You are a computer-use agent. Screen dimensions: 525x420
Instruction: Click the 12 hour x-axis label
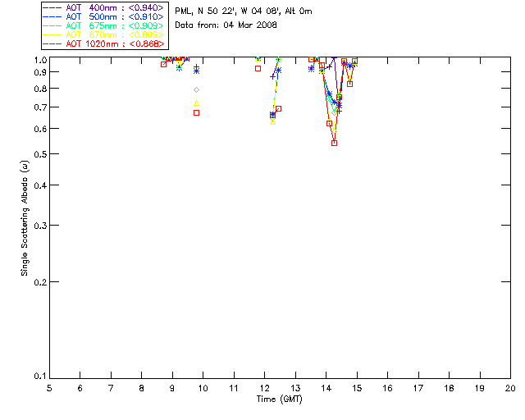point(265,388)
